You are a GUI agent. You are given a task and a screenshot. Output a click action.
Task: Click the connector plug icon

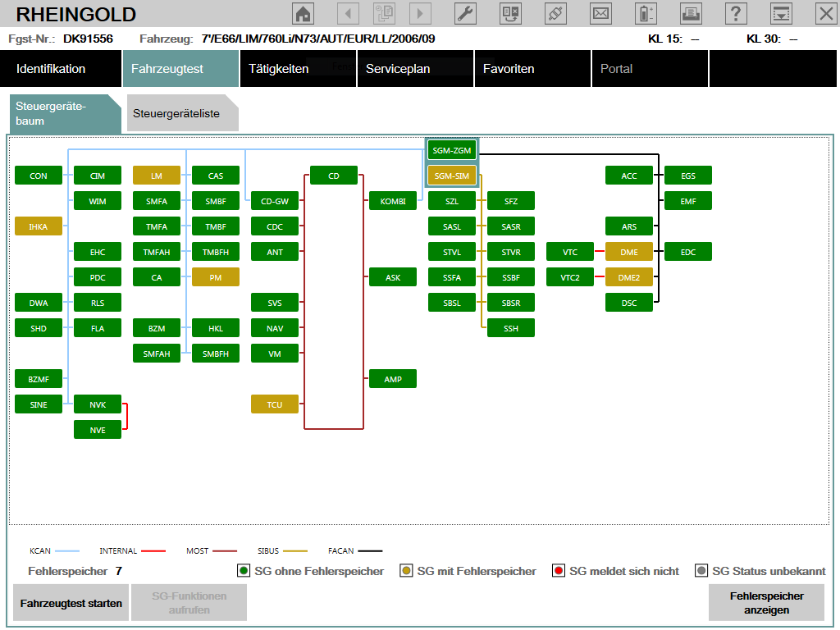pyautogui.click(x=555, y=13)
